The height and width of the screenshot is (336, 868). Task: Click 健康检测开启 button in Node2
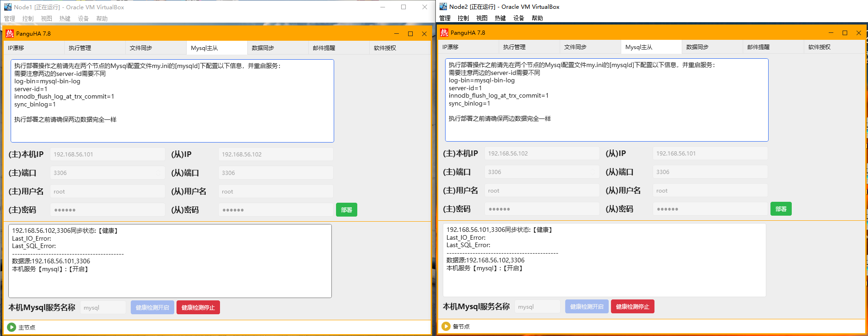pos(587,306)
